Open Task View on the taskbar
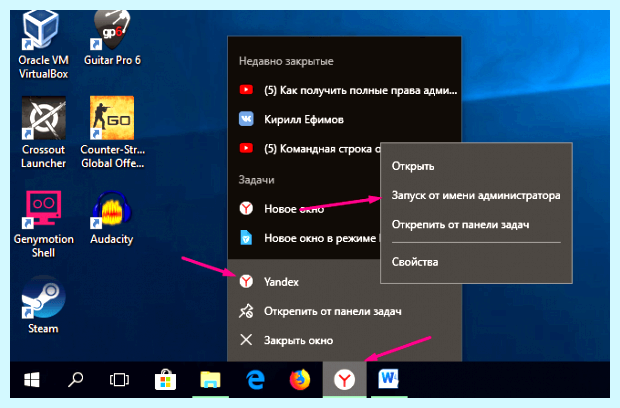The width and height of the screenshot is (620, 408). 119,380
